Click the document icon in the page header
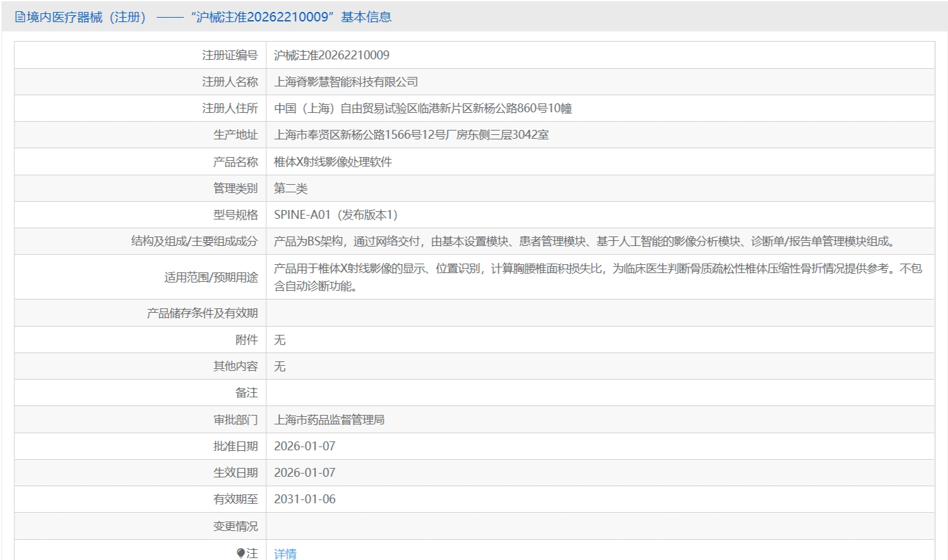The height and width of the screenshot is (560, 948). pos(20,17)
